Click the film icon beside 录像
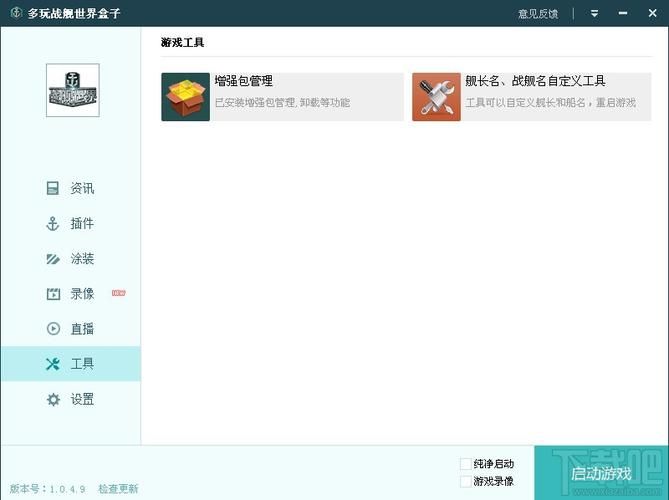 [x=53, y=294]
